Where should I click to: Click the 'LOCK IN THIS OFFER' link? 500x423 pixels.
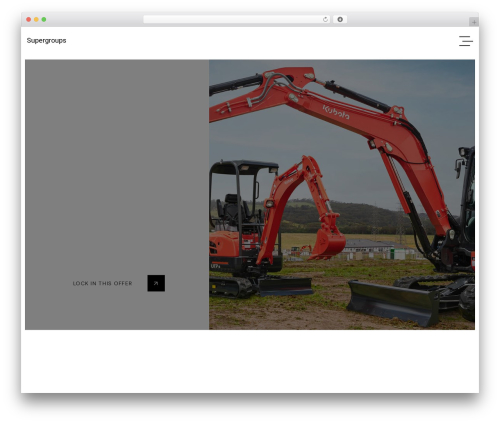(x=102, y=283)
